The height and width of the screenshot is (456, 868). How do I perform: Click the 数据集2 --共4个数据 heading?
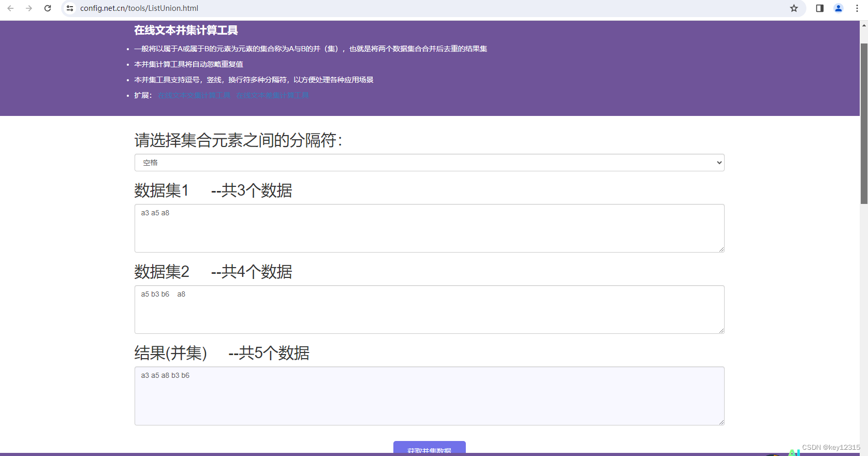click(x=213, y=272)
